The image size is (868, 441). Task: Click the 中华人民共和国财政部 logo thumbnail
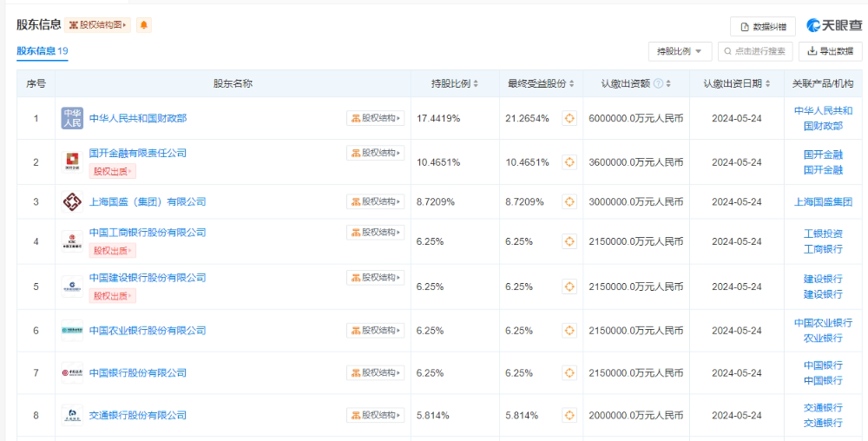[x=72, y=118]
